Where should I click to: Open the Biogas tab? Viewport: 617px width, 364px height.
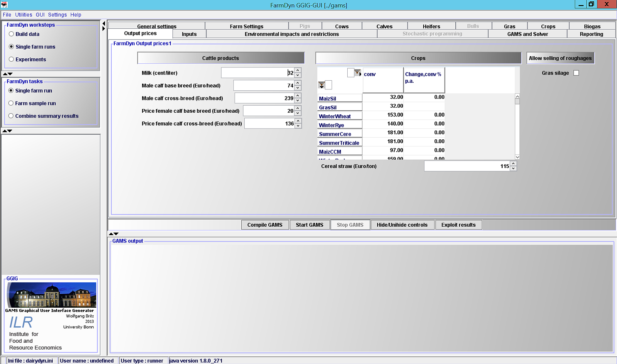(592, 26)
